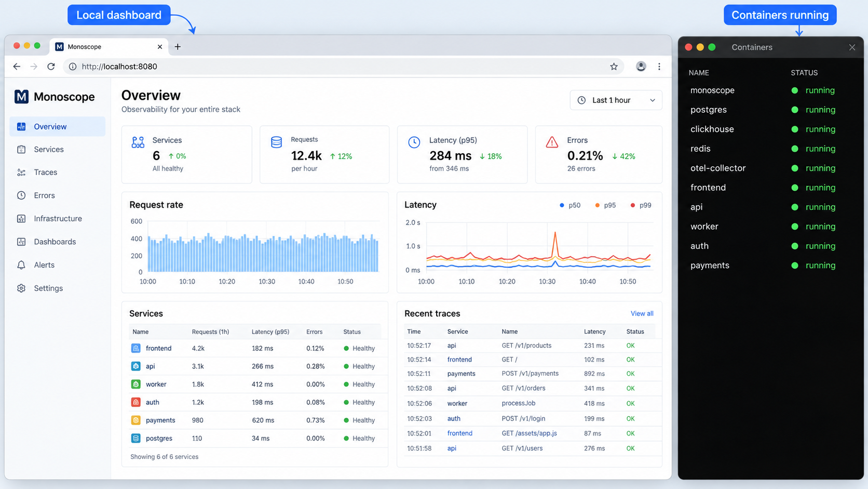The image size is (868, 489).
Task: Click View all recent traces link
Action: [642, 313]
